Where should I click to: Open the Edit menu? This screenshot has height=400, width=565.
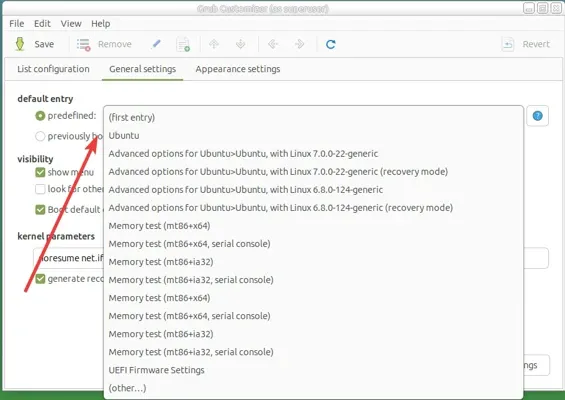pyautogui.click(x=42, y=24)
